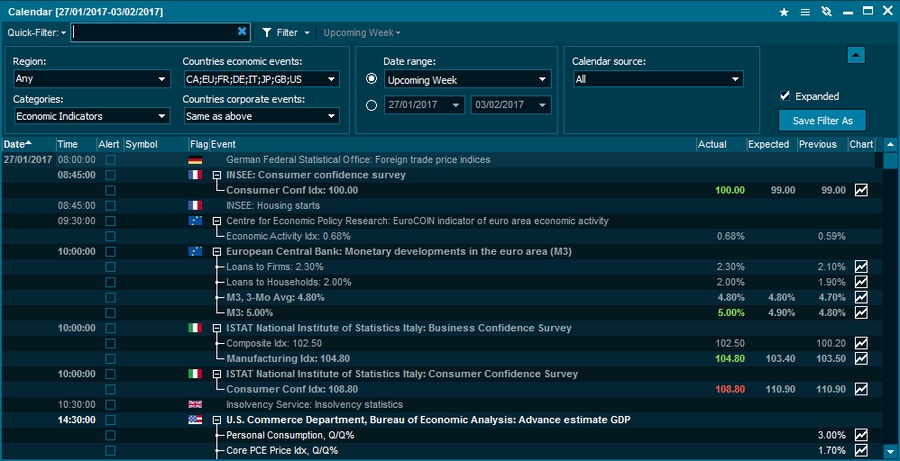
Task: Click the favorites star icon in title bar
Action: point(784,11)
